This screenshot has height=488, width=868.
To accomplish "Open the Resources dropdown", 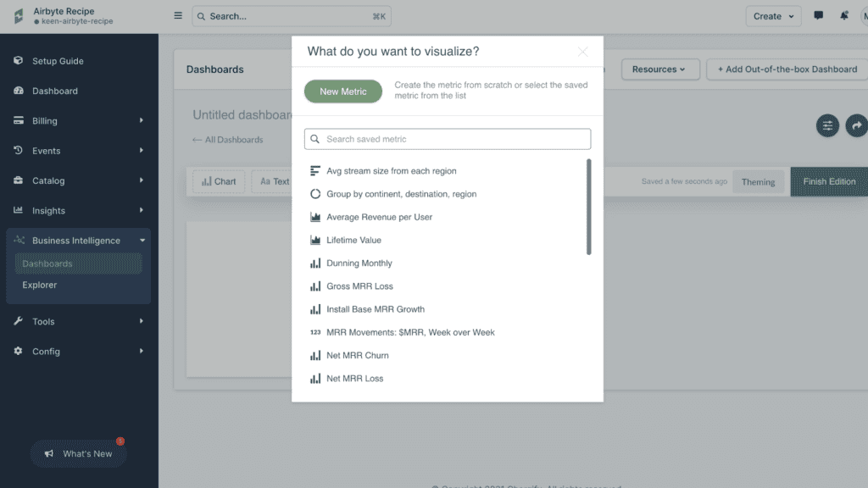I will click(x=659, y=69).
